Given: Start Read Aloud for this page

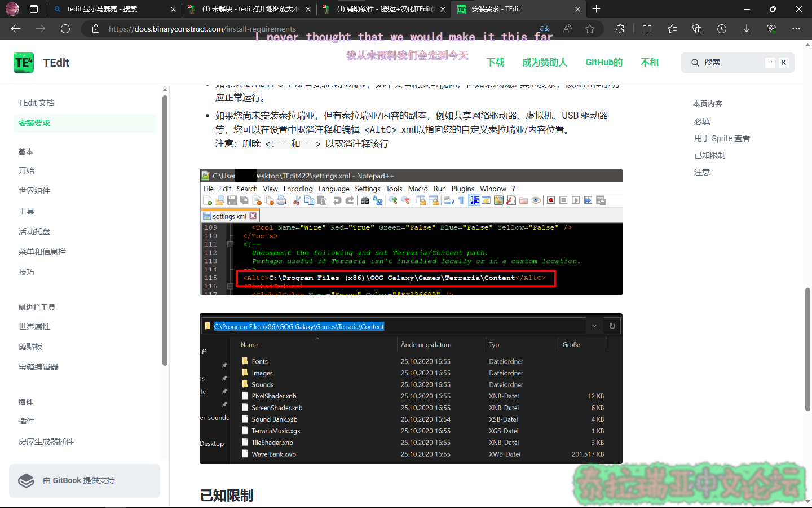Looking at the screenshot, I should [x=567, y=29].
